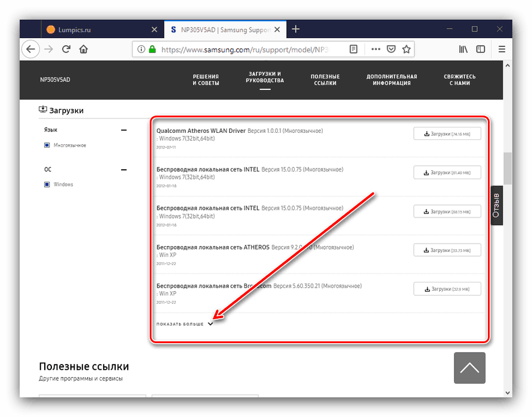Bookmark this page with star icon
The height and width of the screenshot is (417, 532).
(407, 49)
